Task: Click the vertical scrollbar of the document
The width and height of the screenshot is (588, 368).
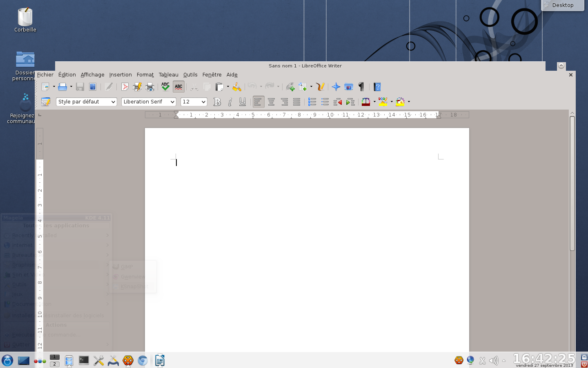Action: pos(572,183)
